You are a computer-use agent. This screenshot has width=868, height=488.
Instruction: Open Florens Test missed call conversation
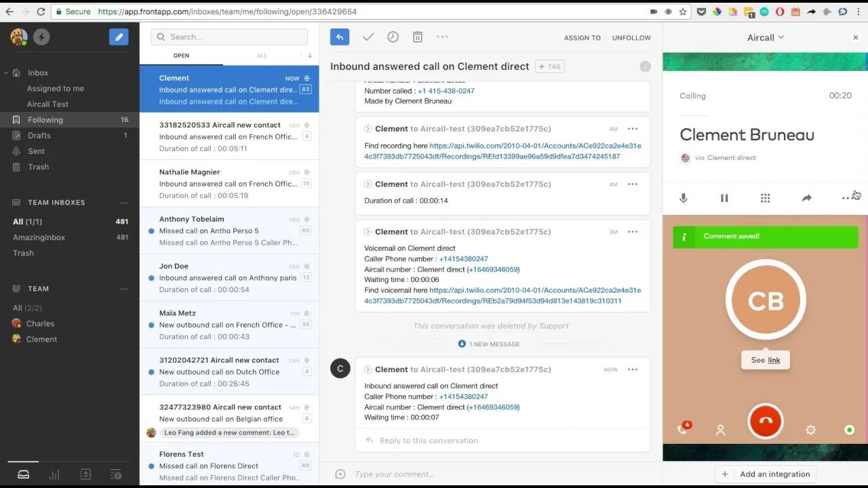[x=229, y=465]
